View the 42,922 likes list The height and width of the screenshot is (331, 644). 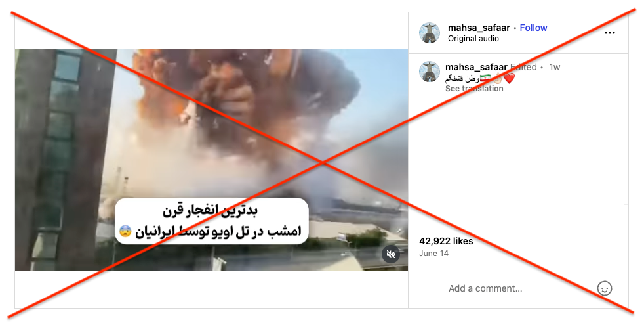click(x=446, y=242)
